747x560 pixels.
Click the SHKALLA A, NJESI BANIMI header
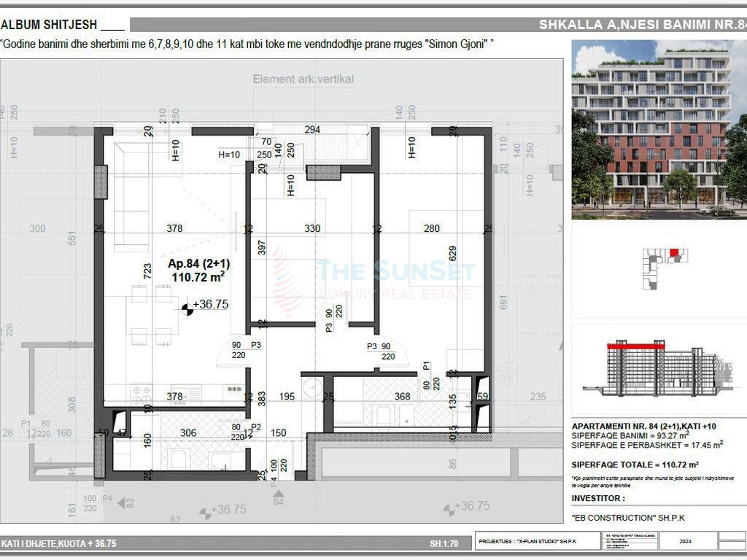(x=642, y=25)
